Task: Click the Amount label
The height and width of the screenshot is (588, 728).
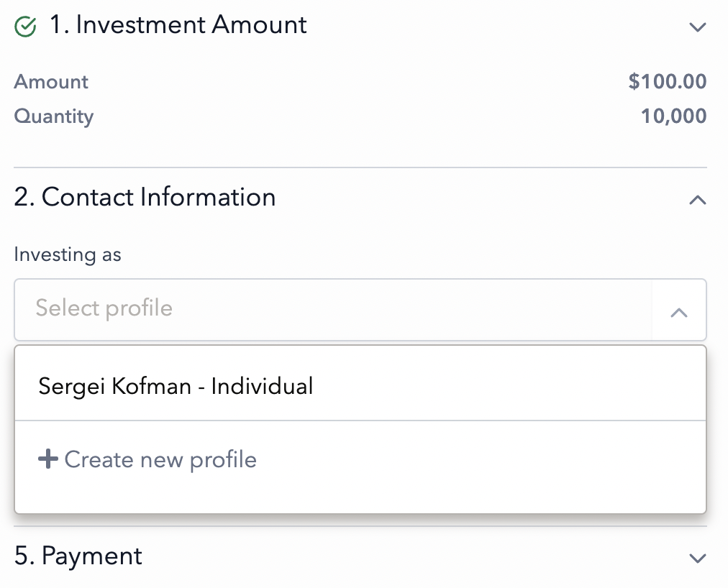Action: pos(51,82)
